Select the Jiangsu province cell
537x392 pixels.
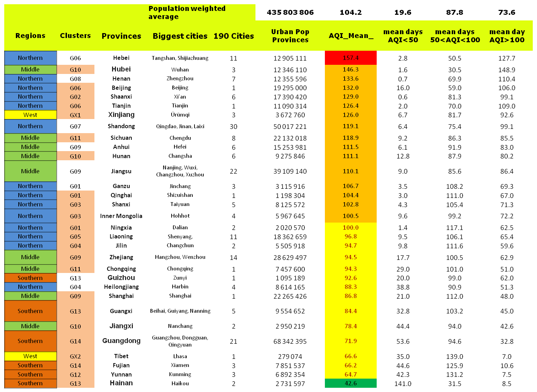(121, 171)
